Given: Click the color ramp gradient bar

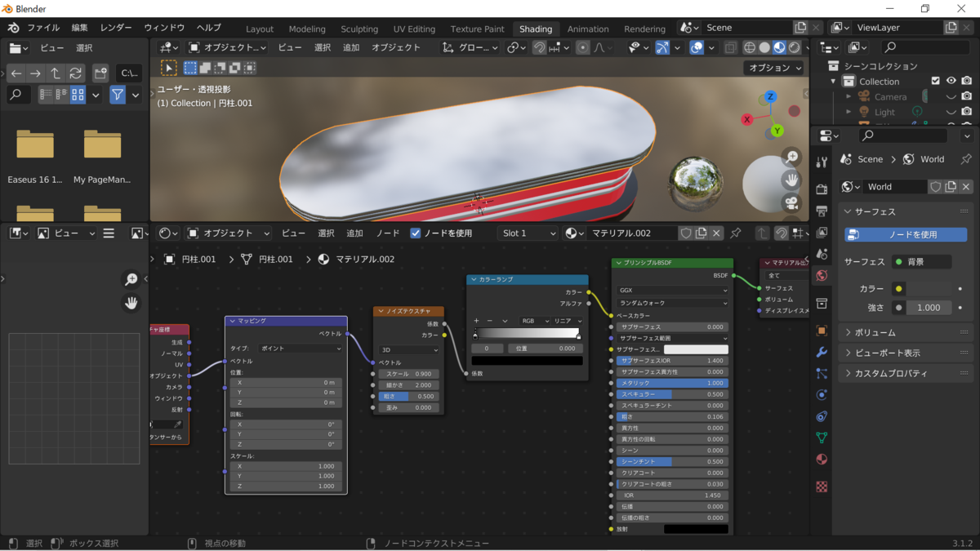Looking at the screenshot, I should click(x=527, y=333).
